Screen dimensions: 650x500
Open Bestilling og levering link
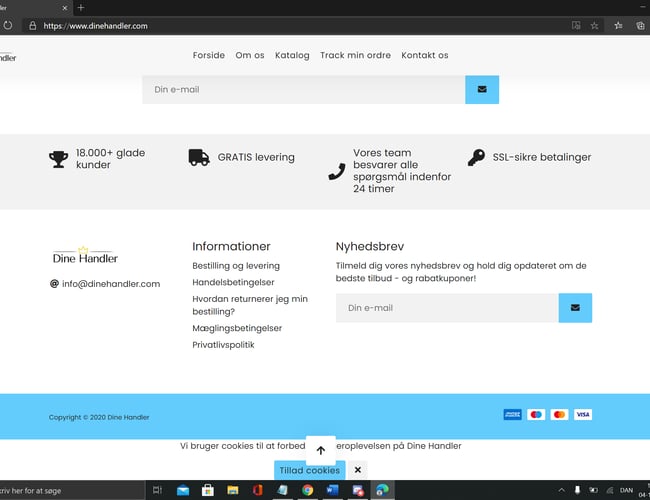point(236,266)
